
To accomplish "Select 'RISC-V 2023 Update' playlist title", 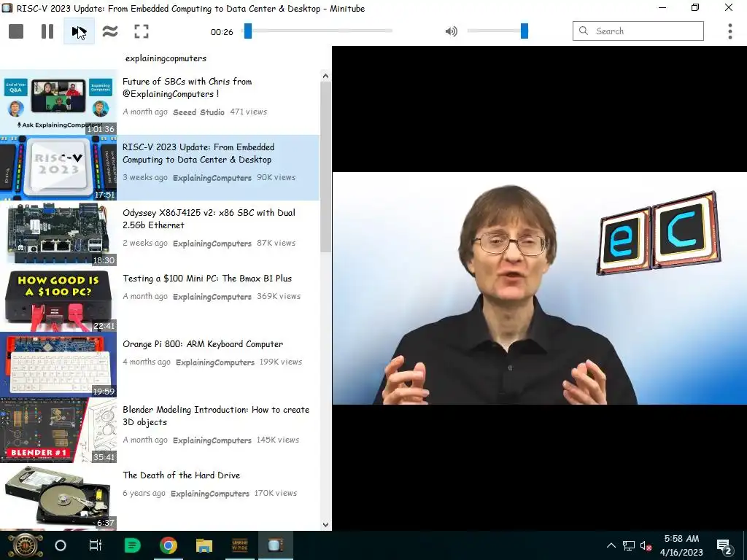I will (198, 153).
